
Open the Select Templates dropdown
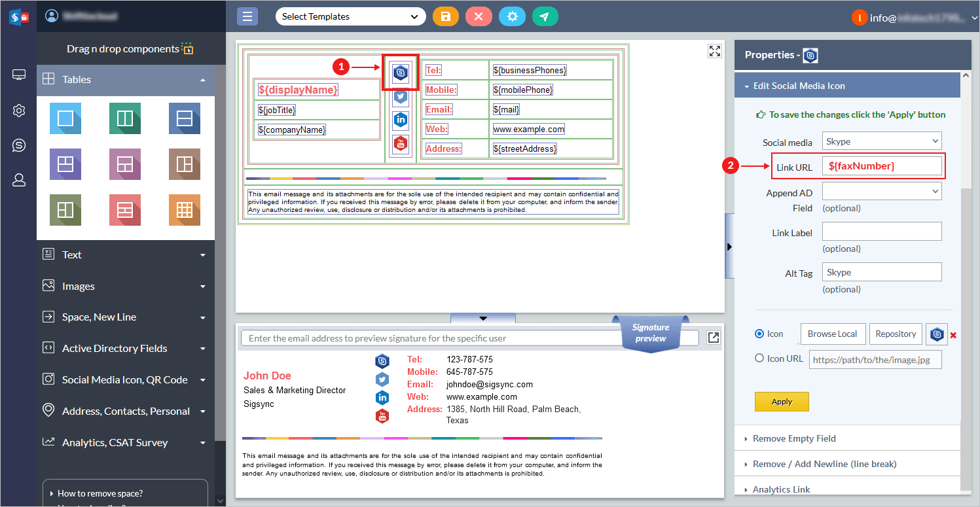(x=350, y=16)
